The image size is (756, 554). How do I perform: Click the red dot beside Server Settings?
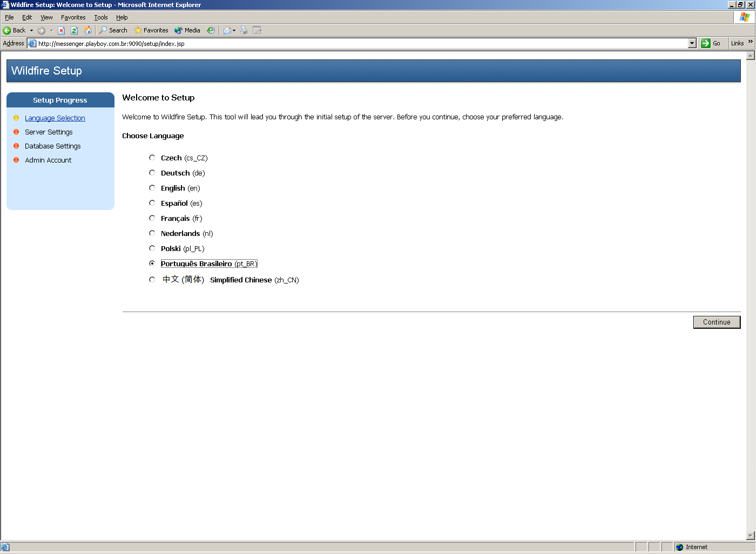click(16, 132)
